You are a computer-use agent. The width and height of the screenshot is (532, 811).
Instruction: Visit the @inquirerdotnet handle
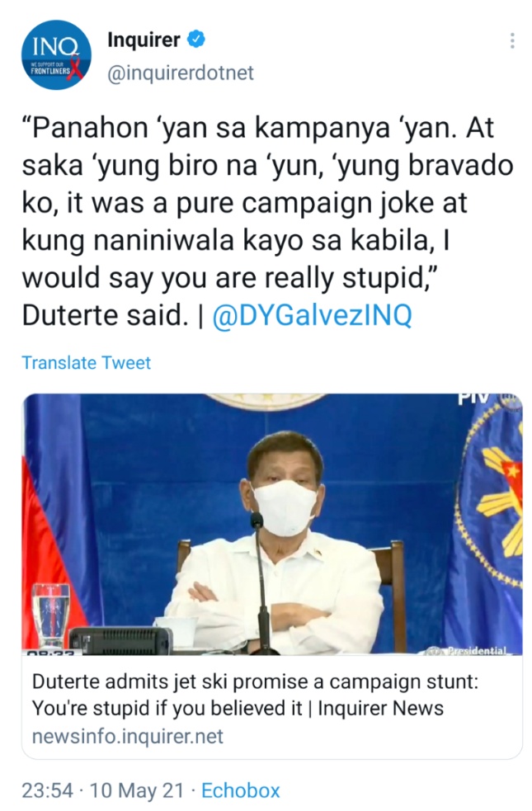[x=181, y=73]
